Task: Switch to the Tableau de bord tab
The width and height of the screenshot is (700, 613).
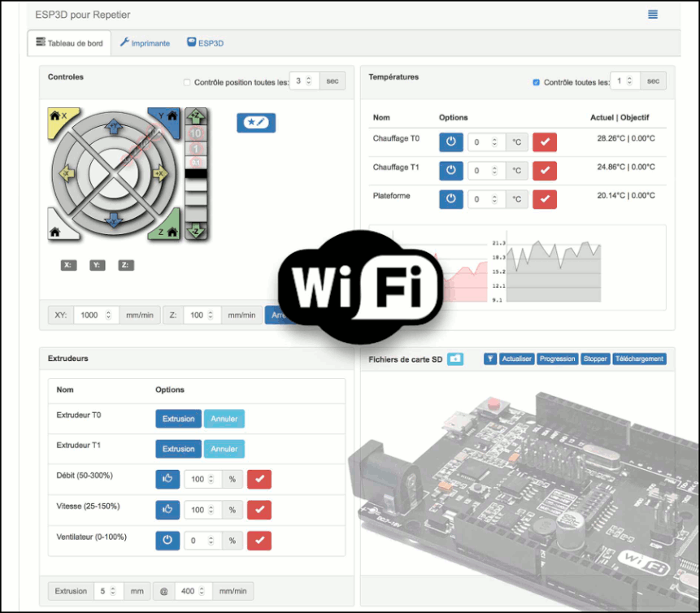Action: (69, 43)
